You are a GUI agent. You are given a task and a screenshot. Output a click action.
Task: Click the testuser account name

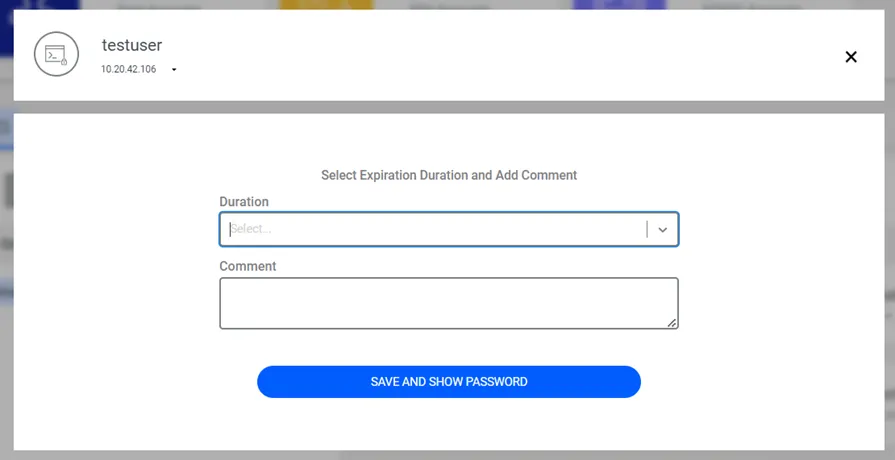pos(132,45)
